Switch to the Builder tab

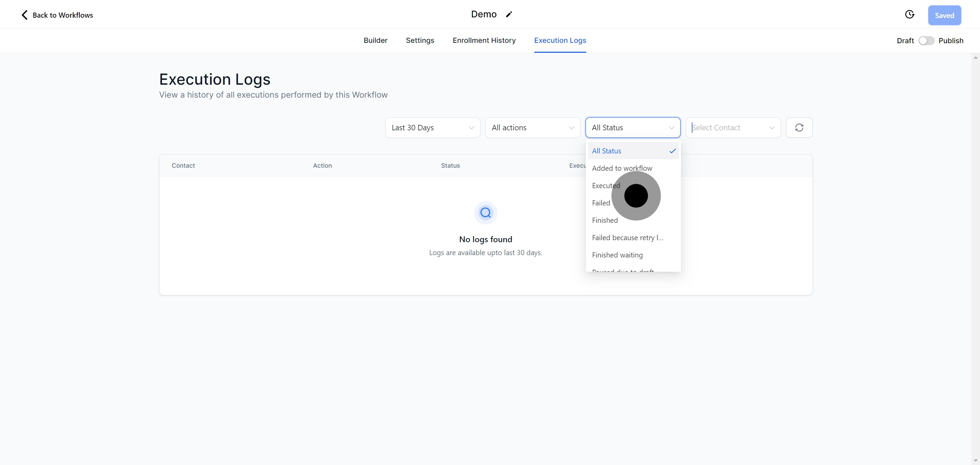click(375, 40)
